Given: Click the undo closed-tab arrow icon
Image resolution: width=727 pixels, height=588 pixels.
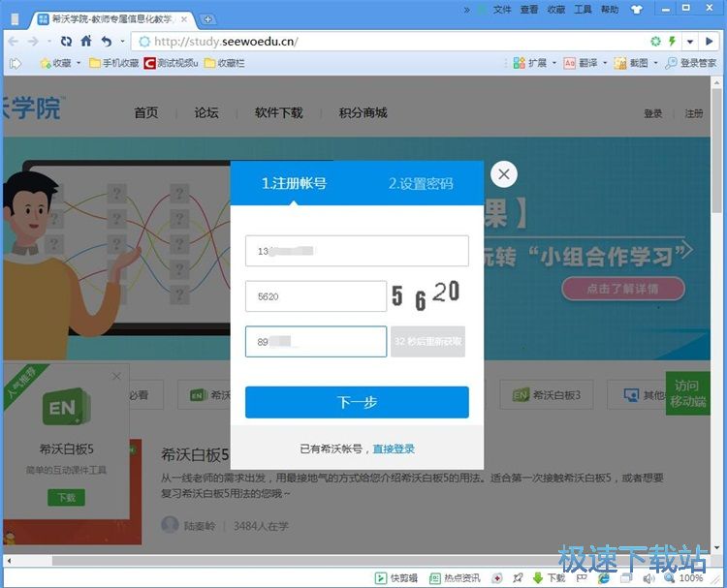Looking at the screenshot, I should point(107,42).
